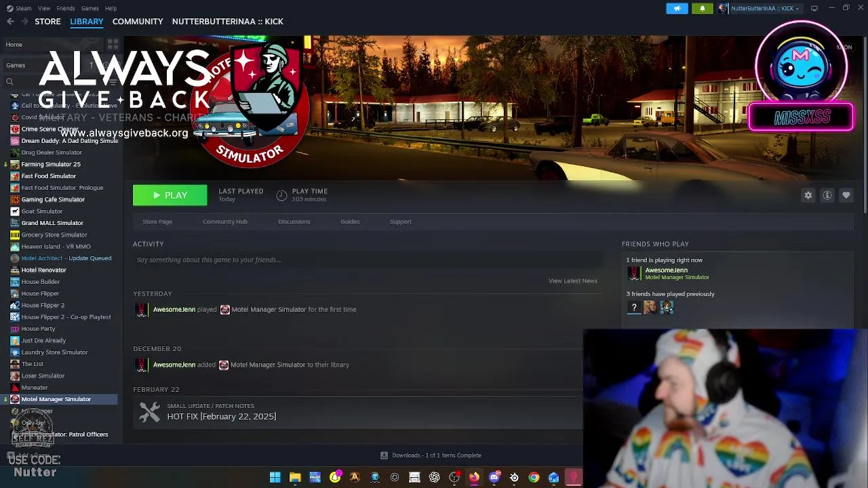Select Just Die Already in the game list

coord(43,340)
